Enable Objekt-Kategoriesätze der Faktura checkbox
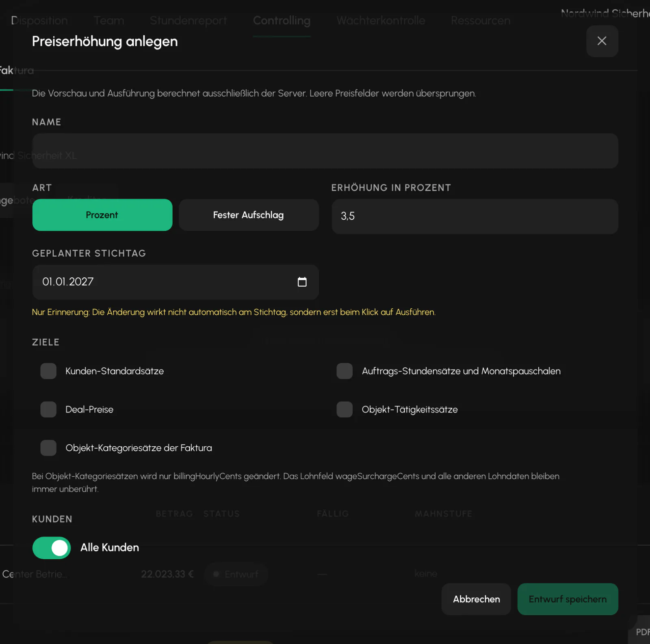The width and height of the screenshot is (650, 644). click(48, 448)
